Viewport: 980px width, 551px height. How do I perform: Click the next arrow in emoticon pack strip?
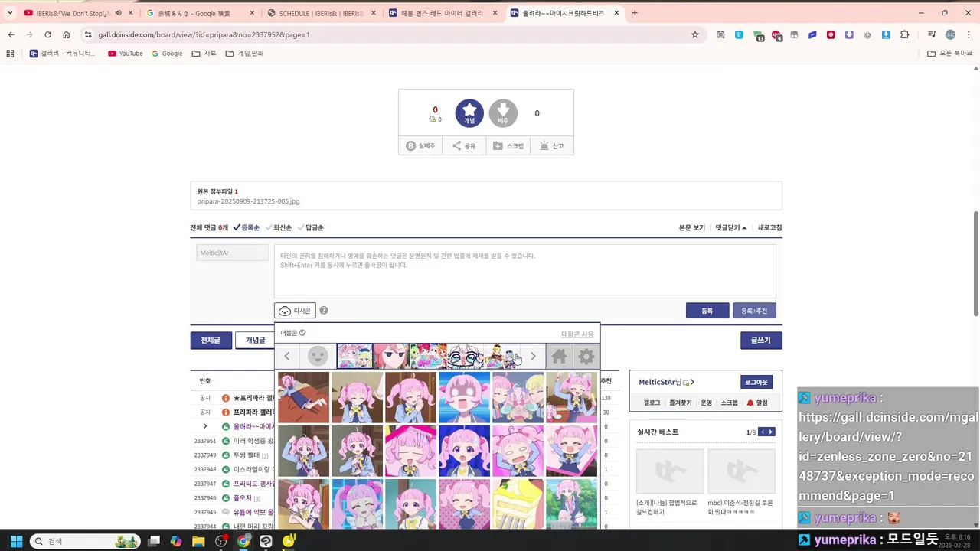point(533,356)
